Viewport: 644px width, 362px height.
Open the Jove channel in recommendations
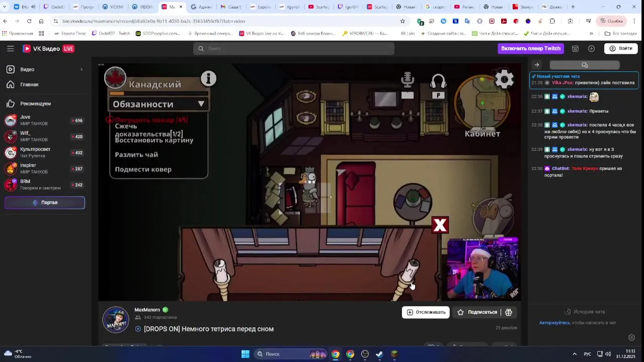click(44, 120)
